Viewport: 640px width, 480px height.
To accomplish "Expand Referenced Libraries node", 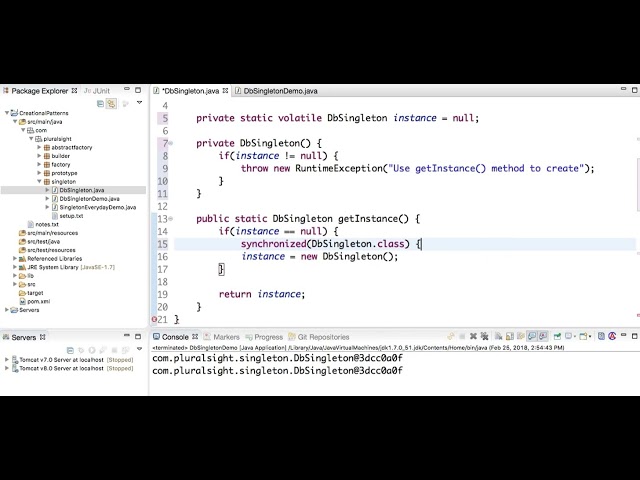I will tap(15, 259).
